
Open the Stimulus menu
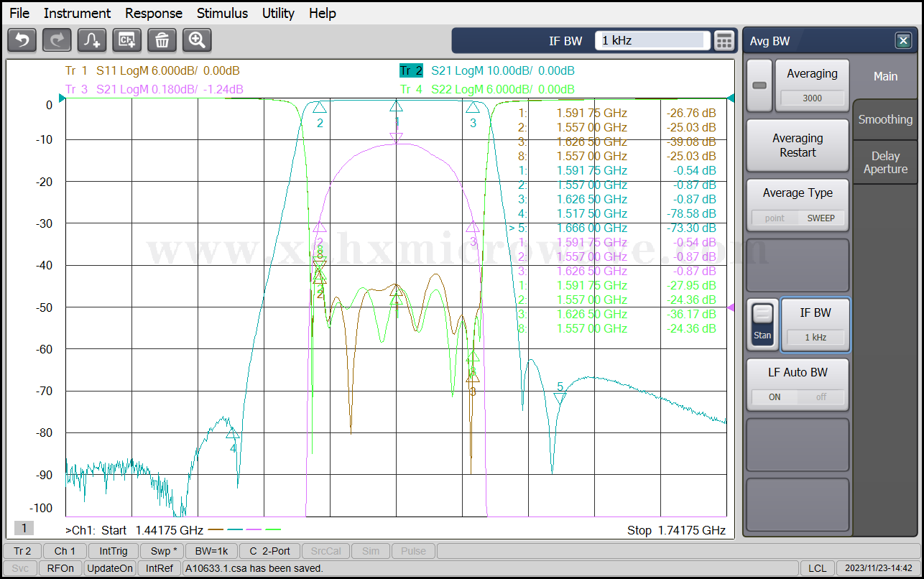pos(222,13)
